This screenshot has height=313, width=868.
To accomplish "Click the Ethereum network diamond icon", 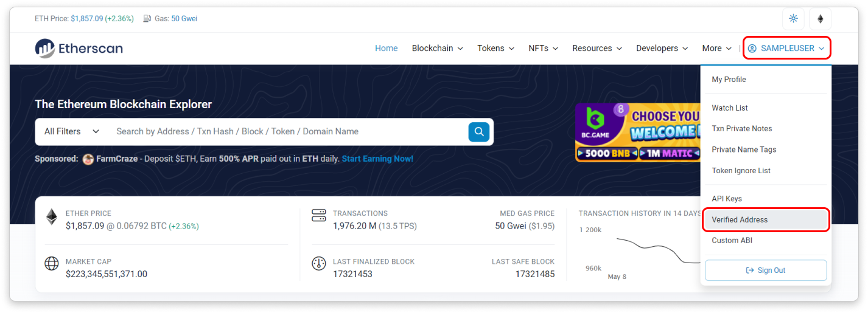I will 820,19.
